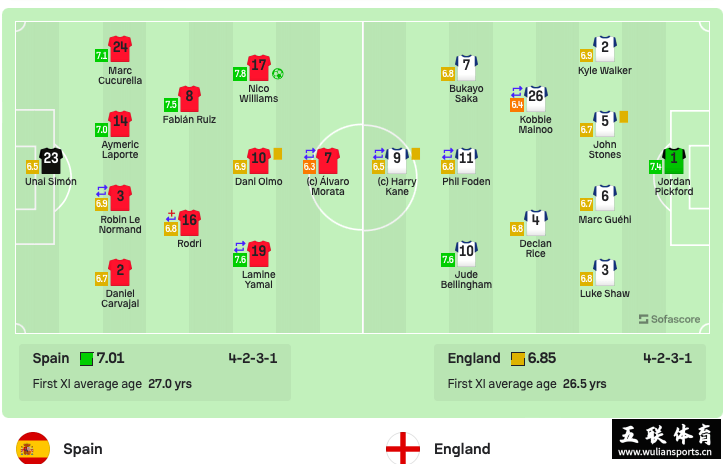Click the England flag icon
This screenshot has width=726, height=464.
(x=403, y=448)
